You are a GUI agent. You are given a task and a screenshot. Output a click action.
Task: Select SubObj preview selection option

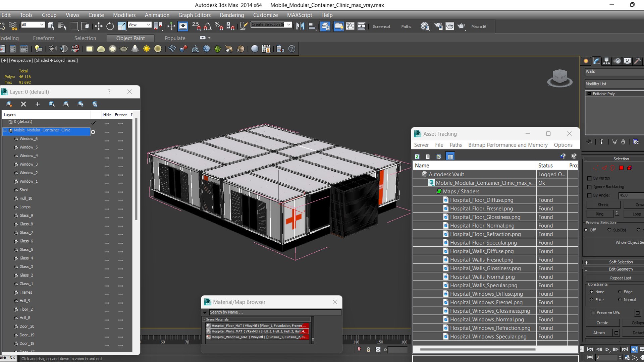pyautogui.click(x=609, y=230)
